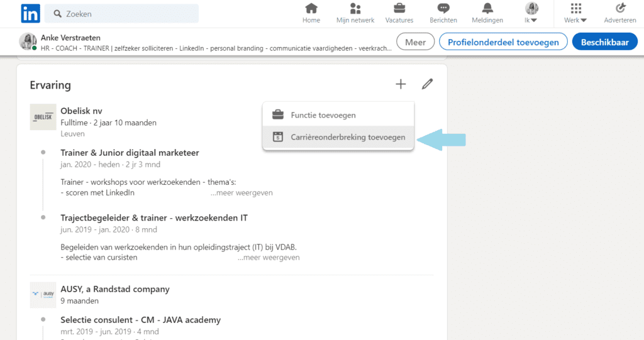Select Functie toevoegen menu item

[338, 115]
